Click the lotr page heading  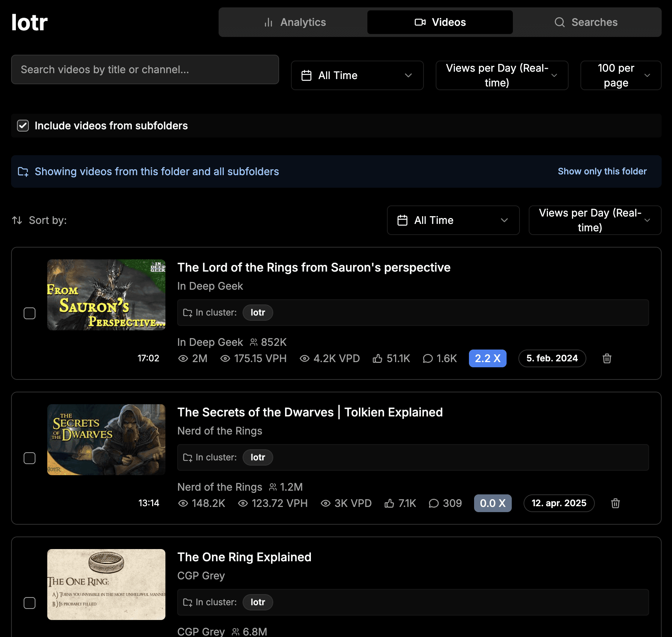[30, 22]
